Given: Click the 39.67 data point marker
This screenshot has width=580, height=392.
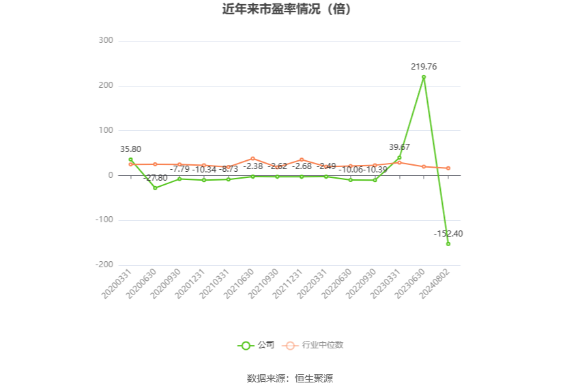Looking at the screenshot, I should click(x=399, y=157).
